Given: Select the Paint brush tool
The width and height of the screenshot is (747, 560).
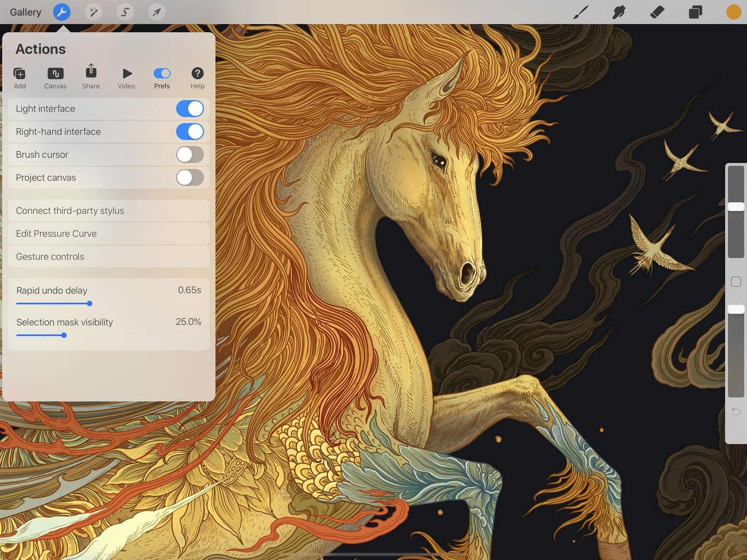Looking at the screenshot, I should (x=580, y=11).
